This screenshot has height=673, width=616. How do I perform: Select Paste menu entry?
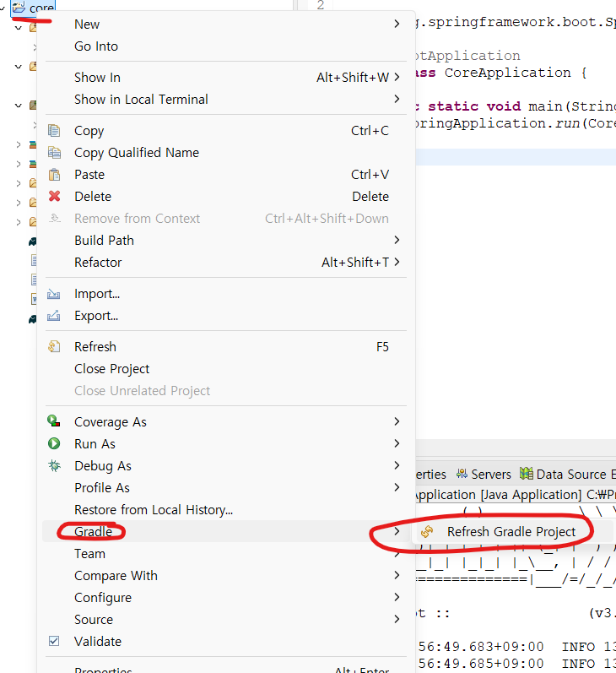(x=225, y=174)
